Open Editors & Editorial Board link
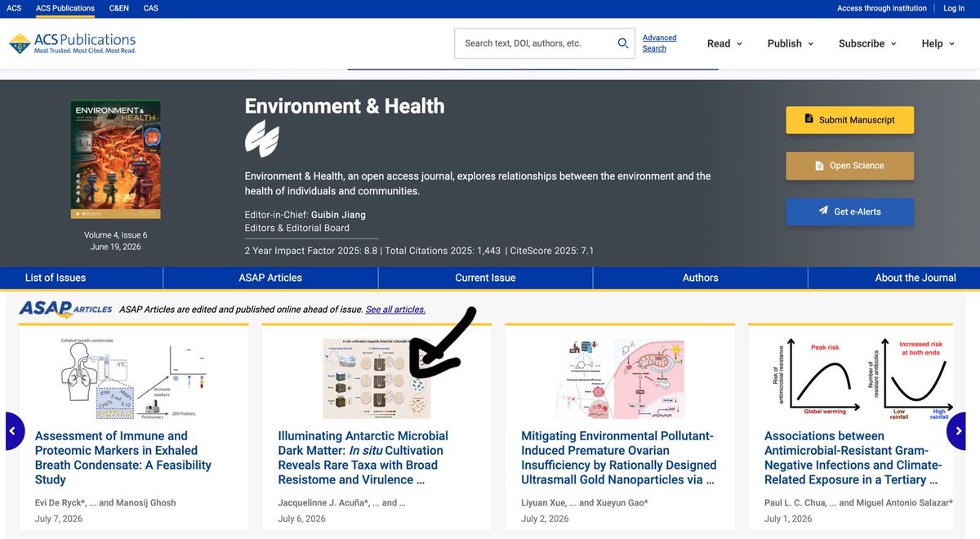980x539 pixels. pyautogui.click(x=297, y=228)
